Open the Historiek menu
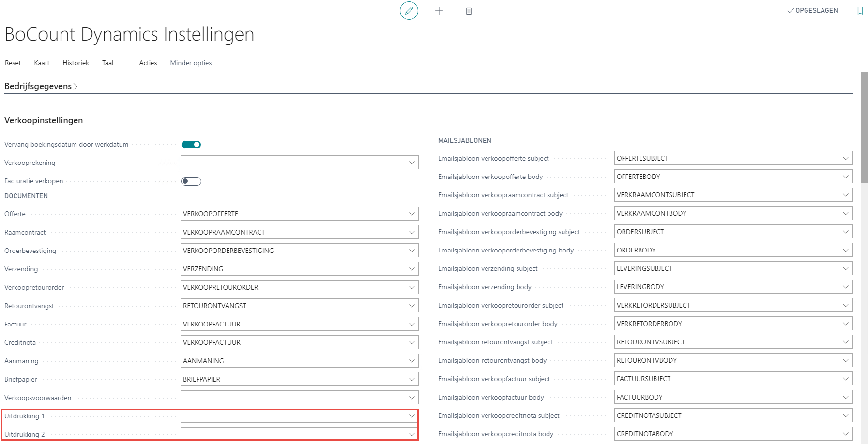The width and height of the screenshot is (868, 444). tap(76, 63)
